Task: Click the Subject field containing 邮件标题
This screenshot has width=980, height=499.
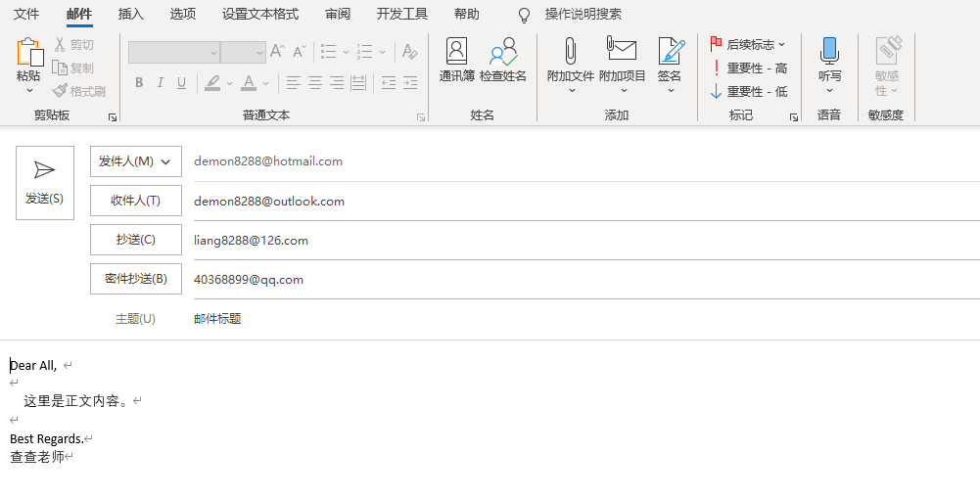Action: (x=586, y=319)
